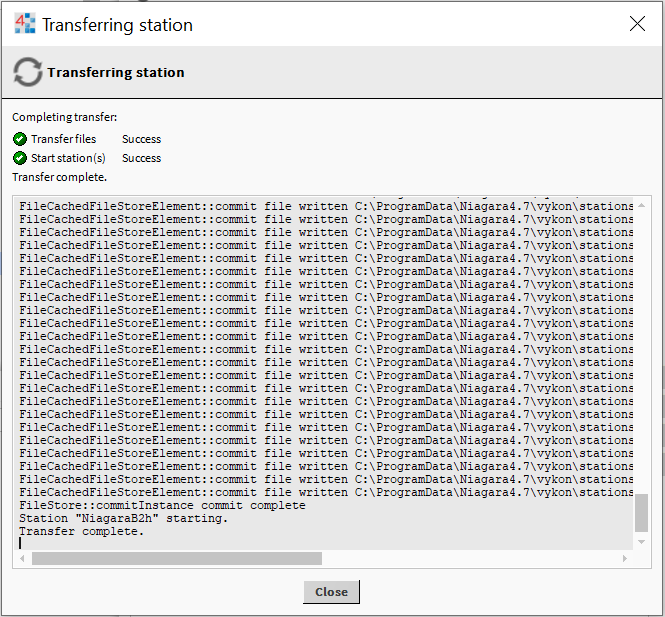Click the last 'Transfer complete.' line in log
The height and width of the screenshot is (617, 665).
[x=81, y=531]
